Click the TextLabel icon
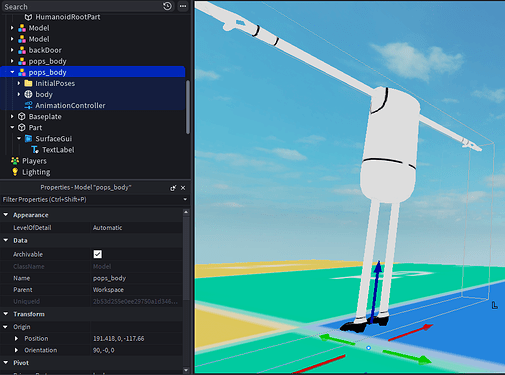 [35, 150]
